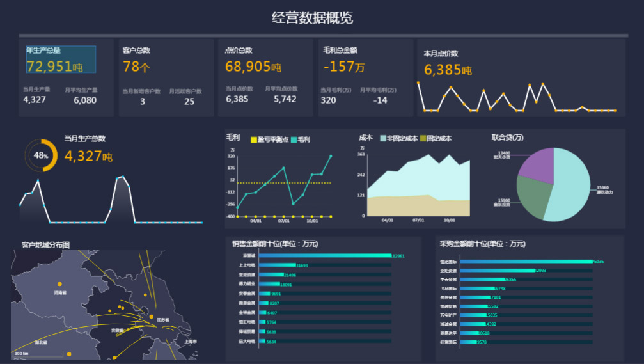This screenshot has height=364, width=644.
Task: Click the 联合贷(万) chart title
Action: [508, 138]
